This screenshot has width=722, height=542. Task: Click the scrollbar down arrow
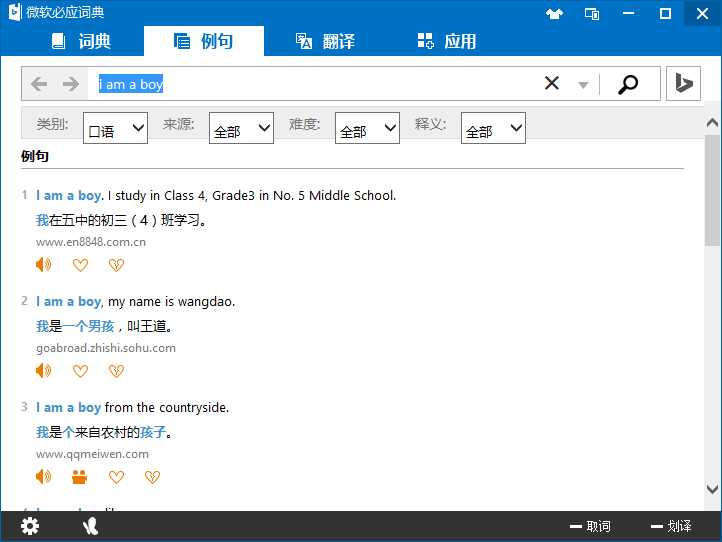(712, 489)
